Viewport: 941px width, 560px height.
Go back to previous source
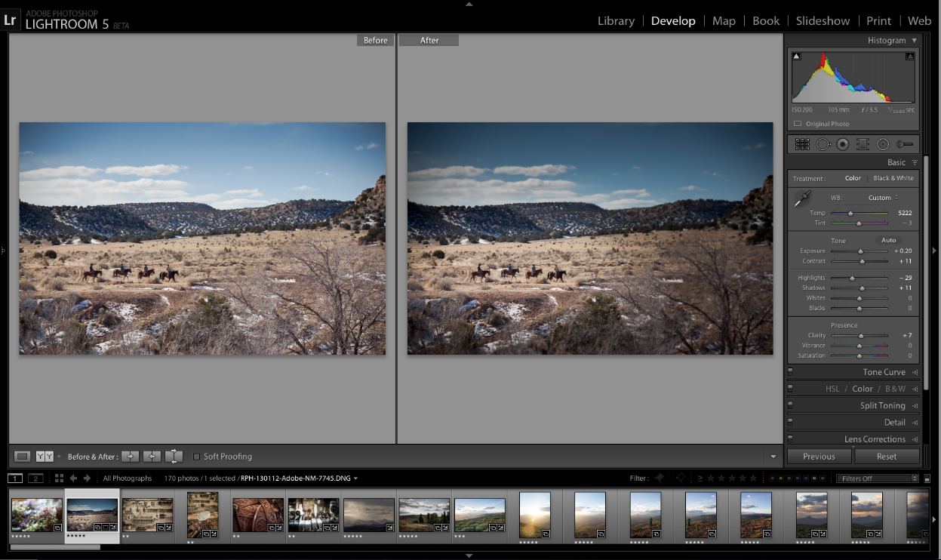[x=73, y=478]
